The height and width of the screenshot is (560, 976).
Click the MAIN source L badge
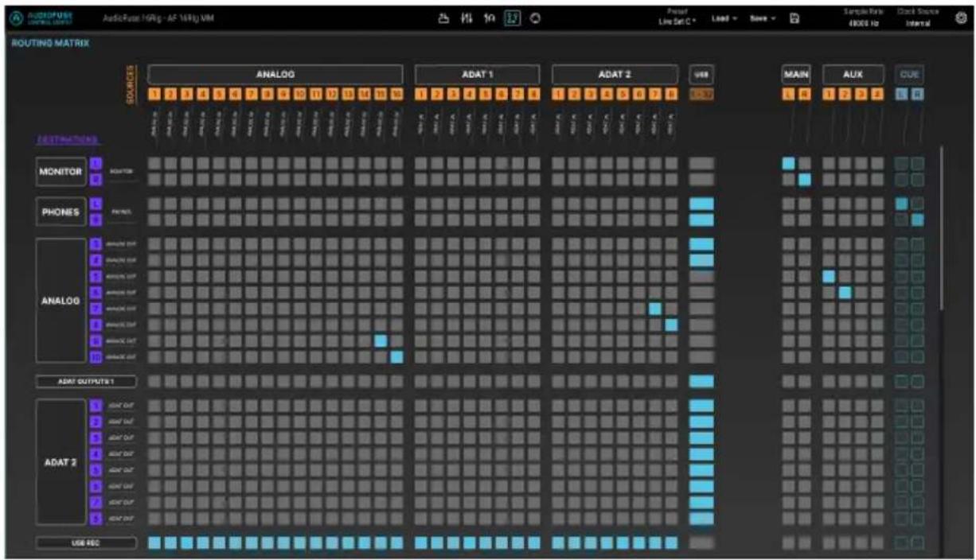788,95
